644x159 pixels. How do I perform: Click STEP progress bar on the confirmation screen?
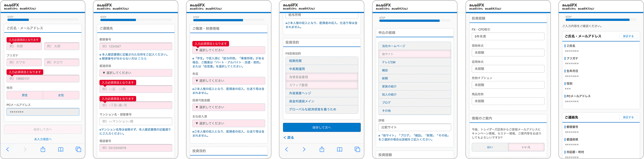click(x=601, y=20)
